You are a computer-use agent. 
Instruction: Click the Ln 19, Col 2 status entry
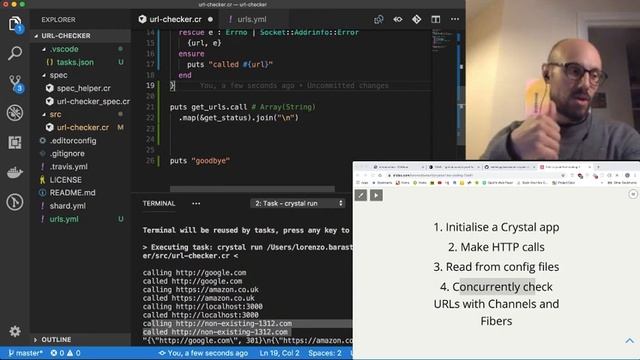[x=279, y=353]
